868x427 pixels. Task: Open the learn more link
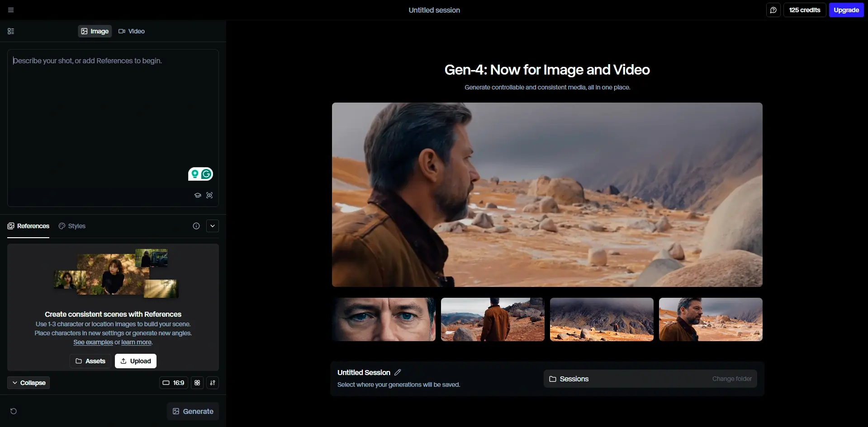click(137, 342)
